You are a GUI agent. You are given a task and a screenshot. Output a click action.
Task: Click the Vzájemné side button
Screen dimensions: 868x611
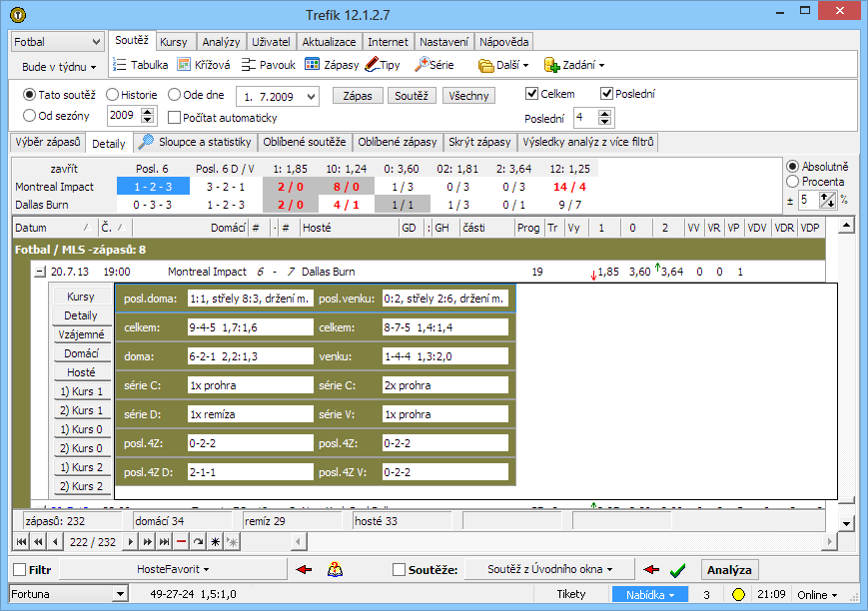coord(82,334)
